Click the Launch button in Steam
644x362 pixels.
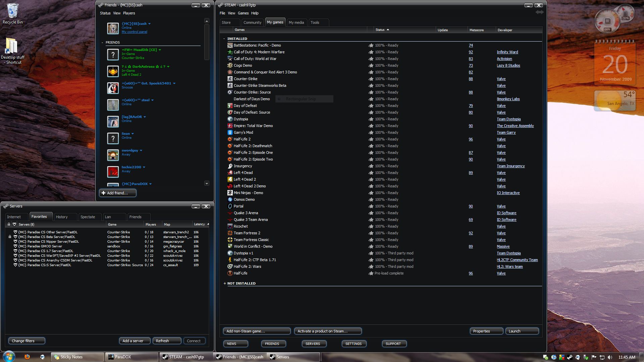522,331
